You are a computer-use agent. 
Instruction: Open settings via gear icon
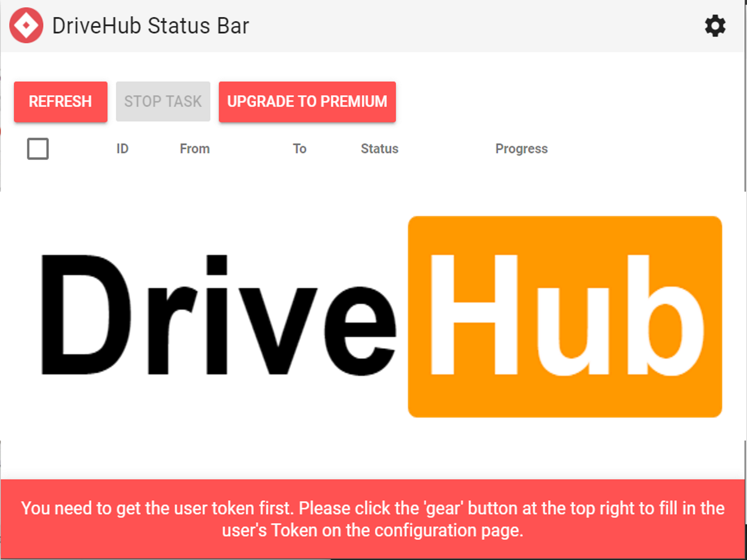point(715,25)
